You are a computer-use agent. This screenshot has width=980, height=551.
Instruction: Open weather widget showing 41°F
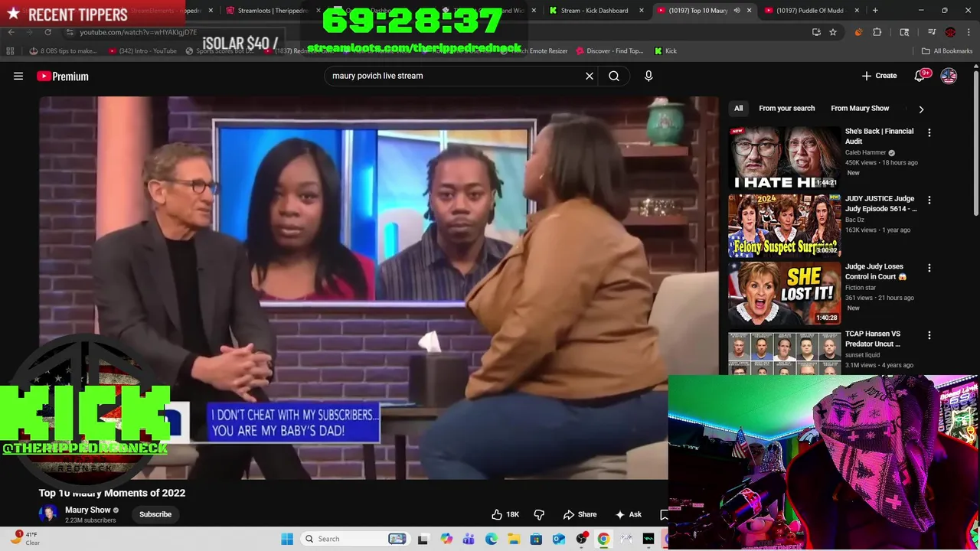point(25,539)
